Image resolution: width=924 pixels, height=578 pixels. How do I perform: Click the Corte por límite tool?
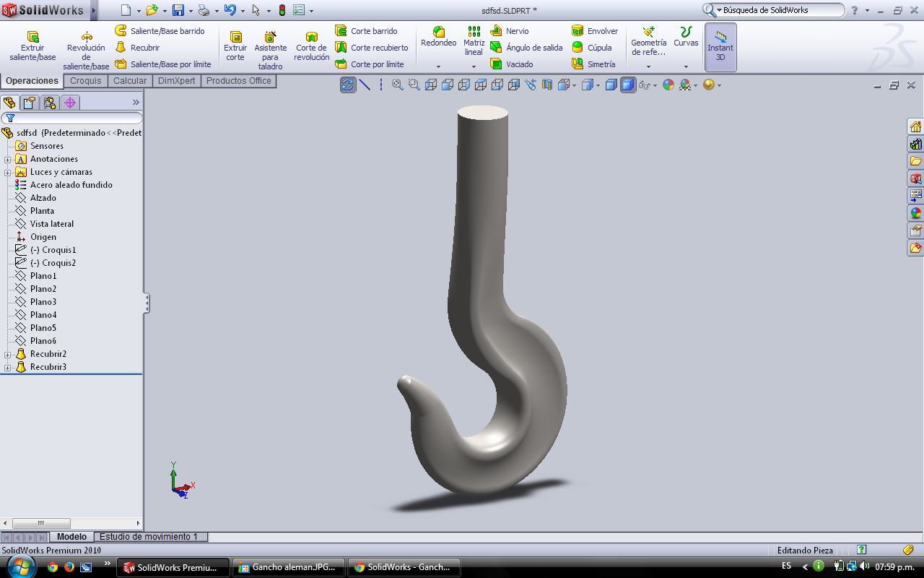(x=370, y=64)
